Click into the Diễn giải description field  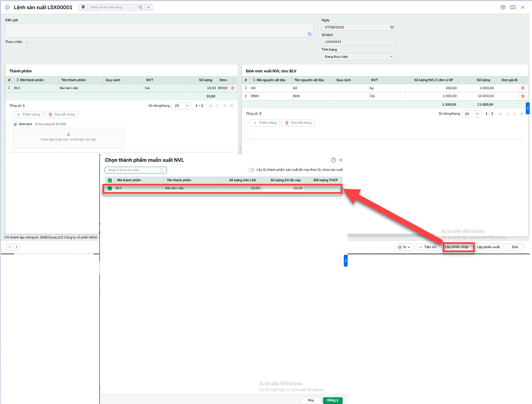(159, 30)
